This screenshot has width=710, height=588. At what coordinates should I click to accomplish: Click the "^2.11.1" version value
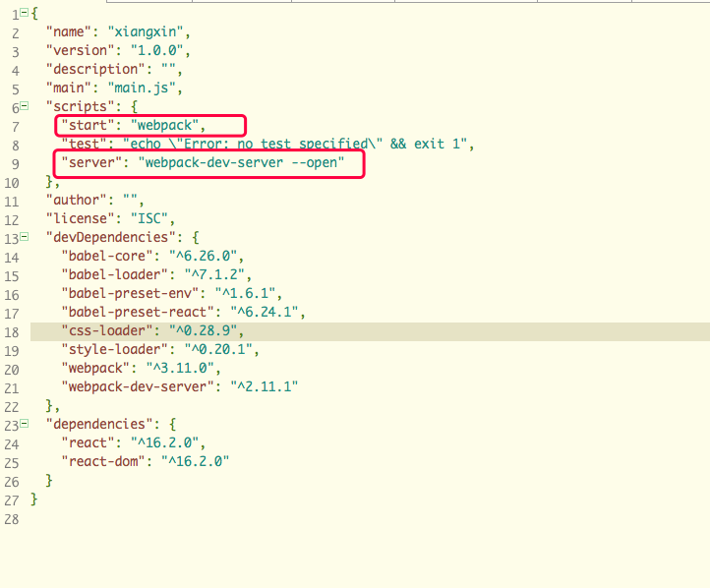[x=264, y=386]
